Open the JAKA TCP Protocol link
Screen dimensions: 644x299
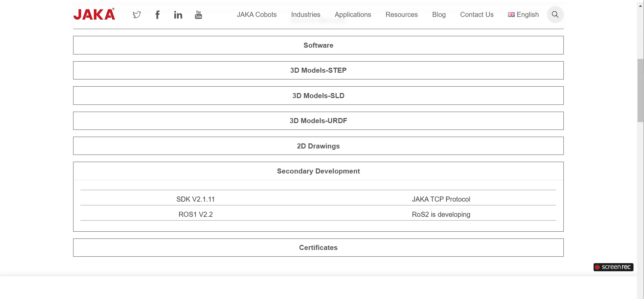tap(441, 199)
